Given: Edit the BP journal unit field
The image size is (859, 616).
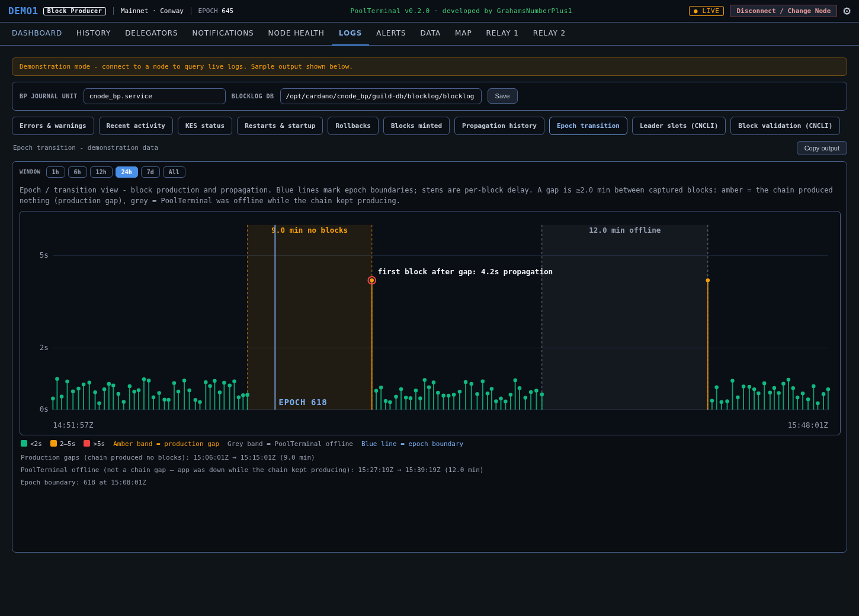Looking at the screenshot, I should (x=155, y=96).
